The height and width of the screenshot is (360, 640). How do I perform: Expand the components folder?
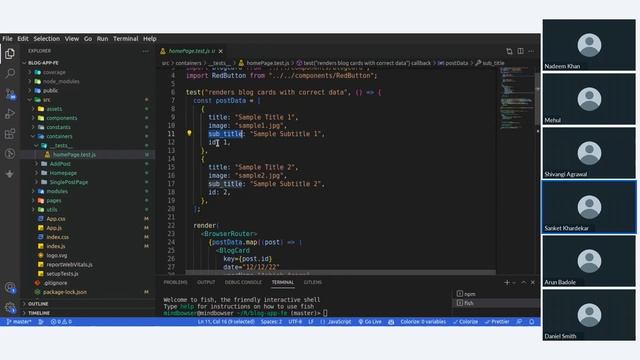pyautogui.click(x=61, y=118)
